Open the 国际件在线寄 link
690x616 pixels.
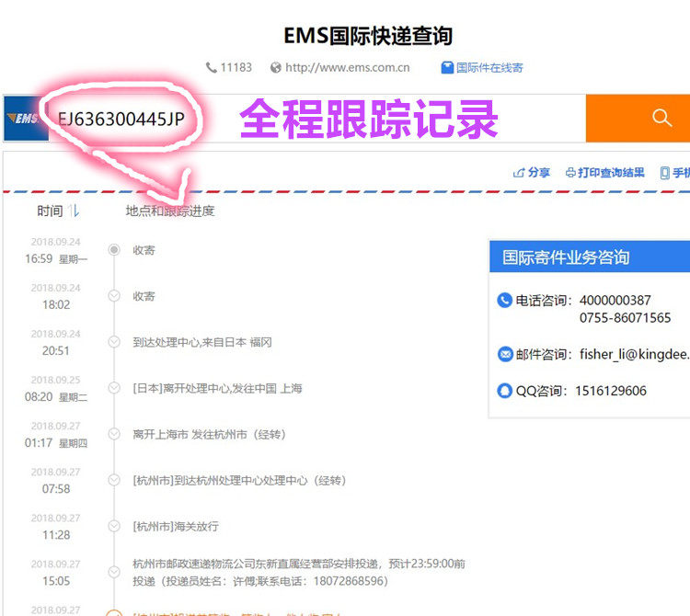pyautogui.click(x=489, y=68)
